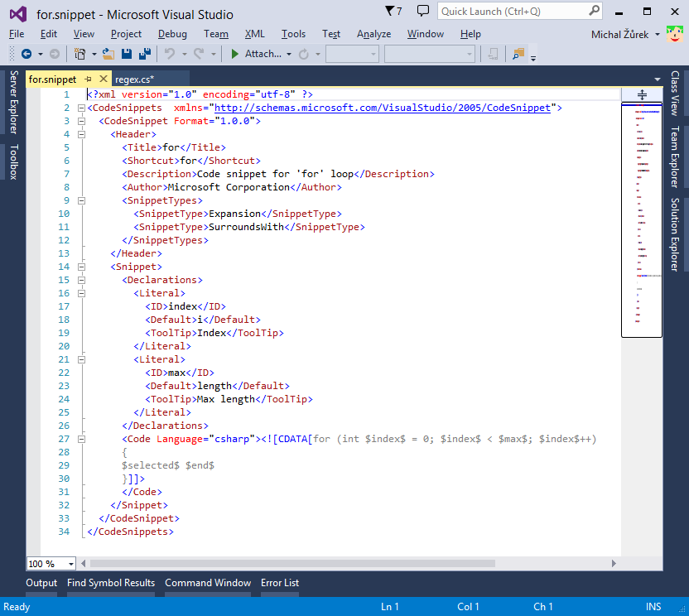Start debugging via the Attach icon
The width and height of the screenshot is (689, 616).
point(236,52)
